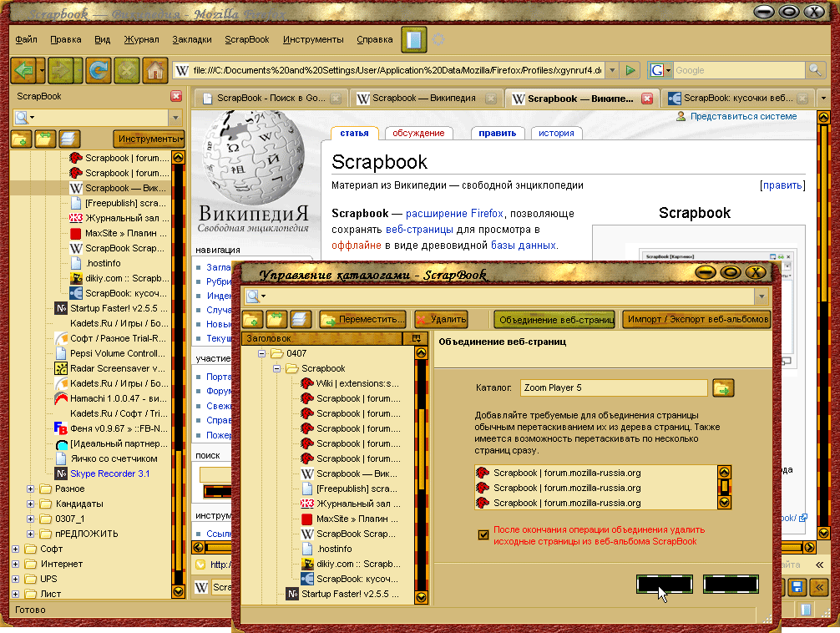Click the second folder toolbar icon in sidebar
Image resolution: width=840 pixels, height=633 pixels.
click(x=46, y=139)
